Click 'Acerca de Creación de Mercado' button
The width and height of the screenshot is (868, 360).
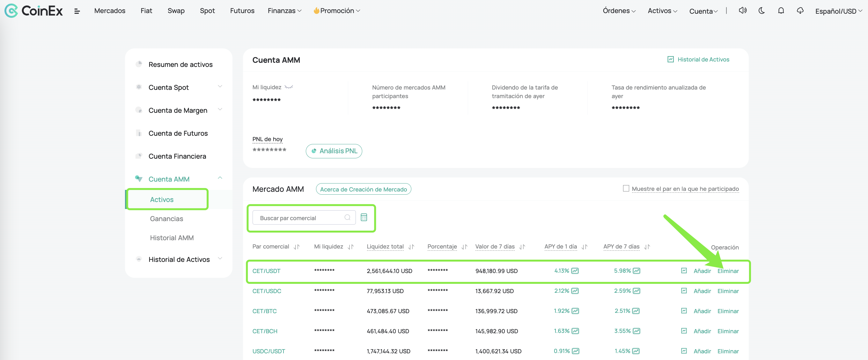[363, 189]
